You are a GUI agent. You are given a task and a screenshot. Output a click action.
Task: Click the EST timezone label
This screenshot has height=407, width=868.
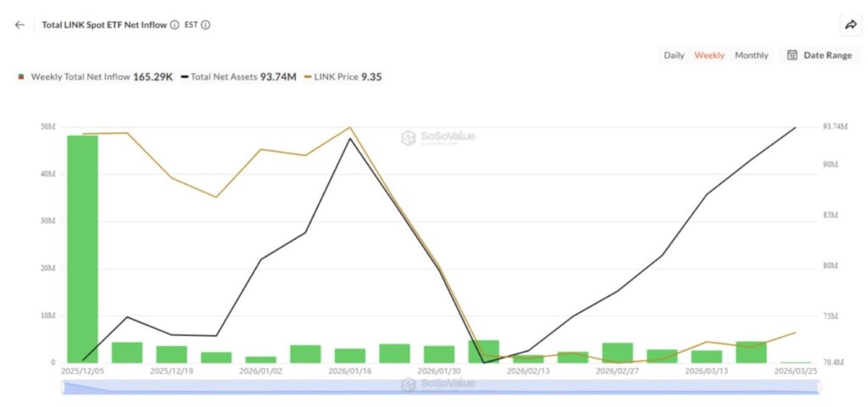(191, 25)
